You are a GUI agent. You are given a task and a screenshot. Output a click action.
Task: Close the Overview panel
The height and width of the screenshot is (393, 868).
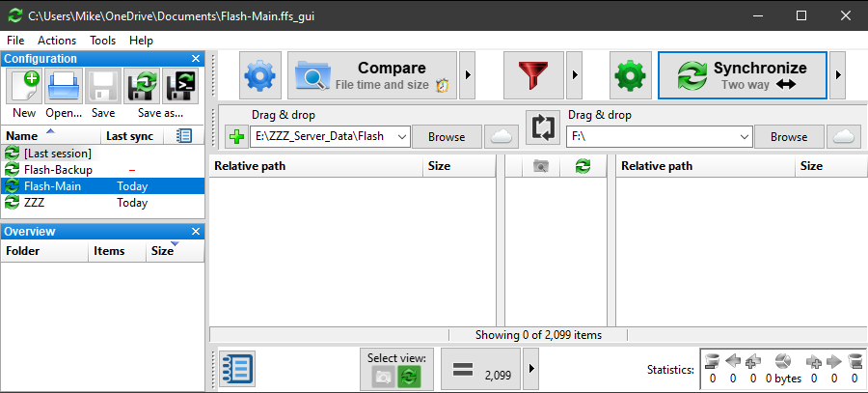[x=196, y=232]
